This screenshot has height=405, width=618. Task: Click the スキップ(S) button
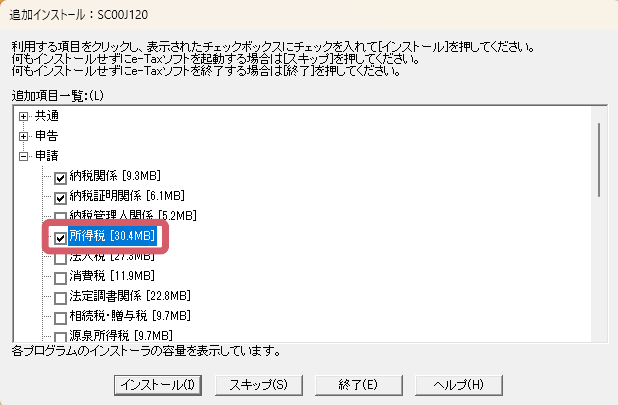(259, 385)
